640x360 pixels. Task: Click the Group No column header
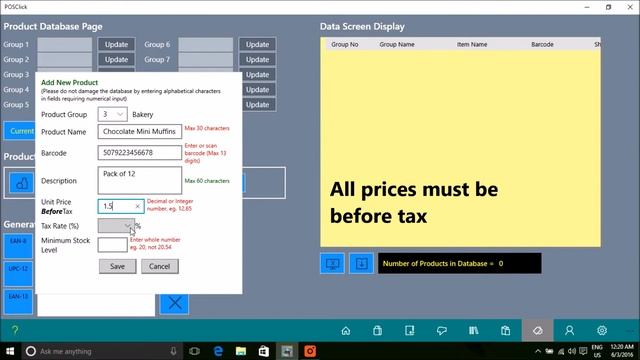pos(344,44)
